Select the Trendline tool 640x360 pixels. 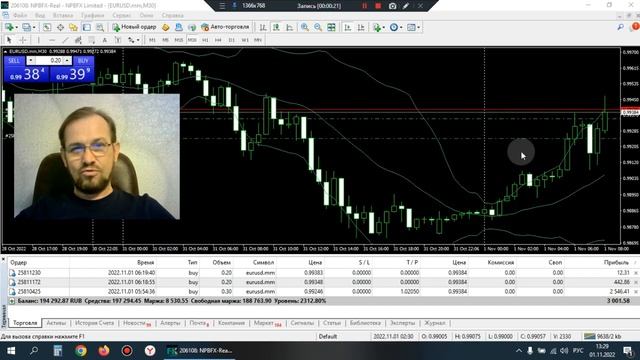(x=65, y=40)
